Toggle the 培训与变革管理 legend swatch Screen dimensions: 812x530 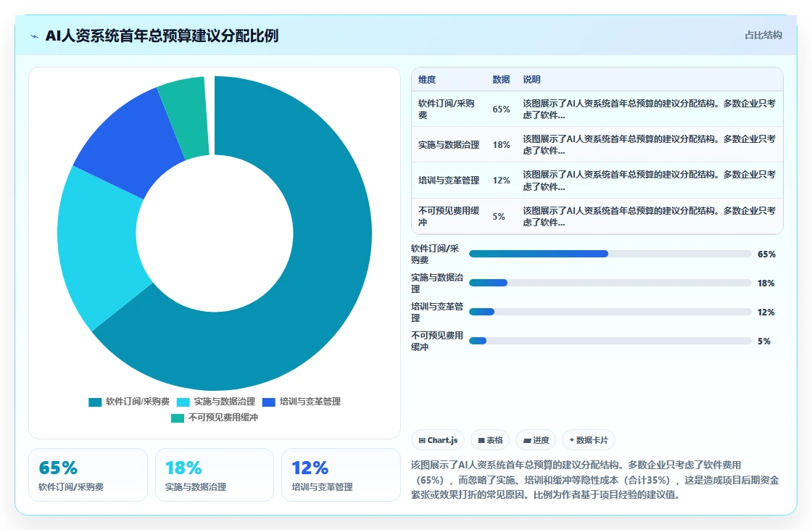pos(269,402)
